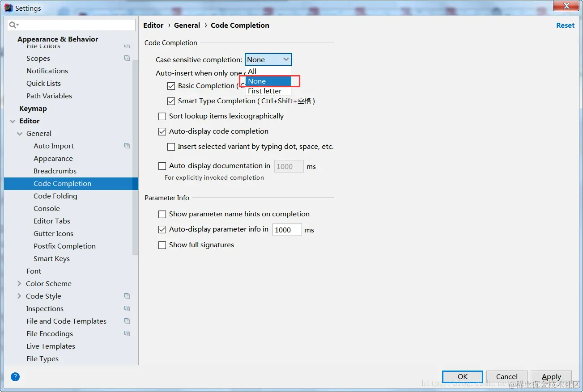Select Scopes in the settings tree

click(38, 59)
